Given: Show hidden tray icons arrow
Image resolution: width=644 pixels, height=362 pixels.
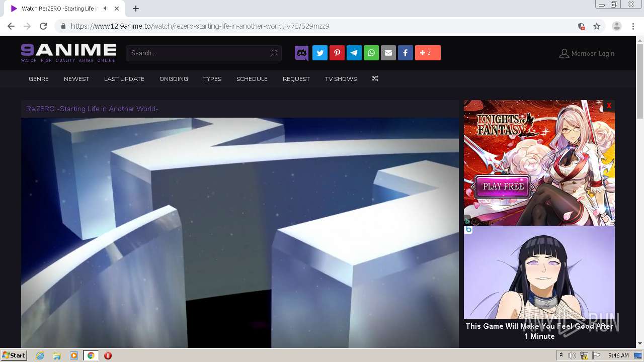Looking at the screenshot, I should [x=561, y=355].
